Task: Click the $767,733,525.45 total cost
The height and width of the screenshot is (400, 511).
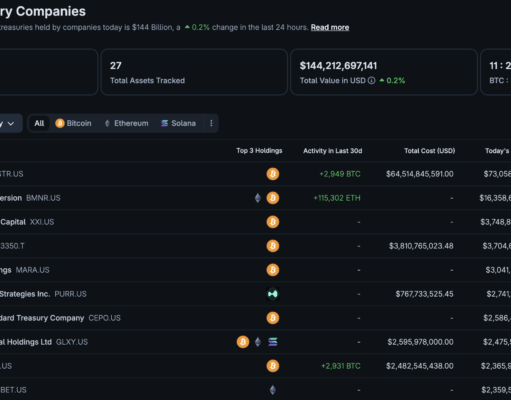Action: click(424, 294)
